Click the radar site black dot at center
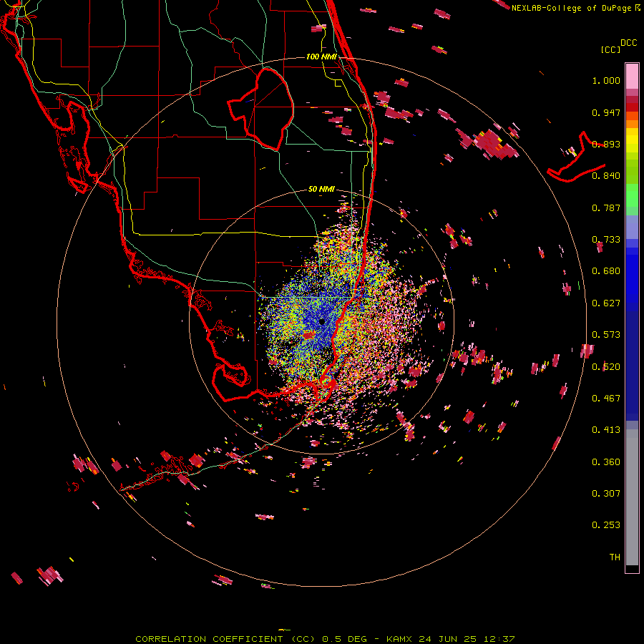The width and height of the screenshot is (644, 644). [x=322, y=321]
